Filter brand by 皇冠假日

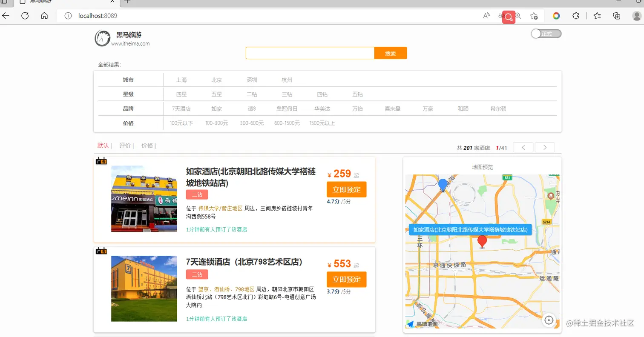[x=287, y=109]
